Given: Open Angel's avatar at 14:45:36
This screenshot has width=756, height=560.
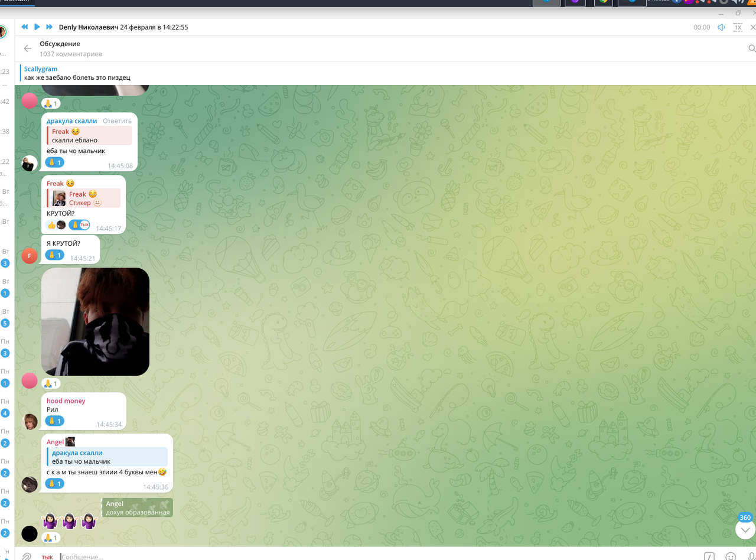Looking at the screenshot, I should pyautogui.click(x=30, y=484).
